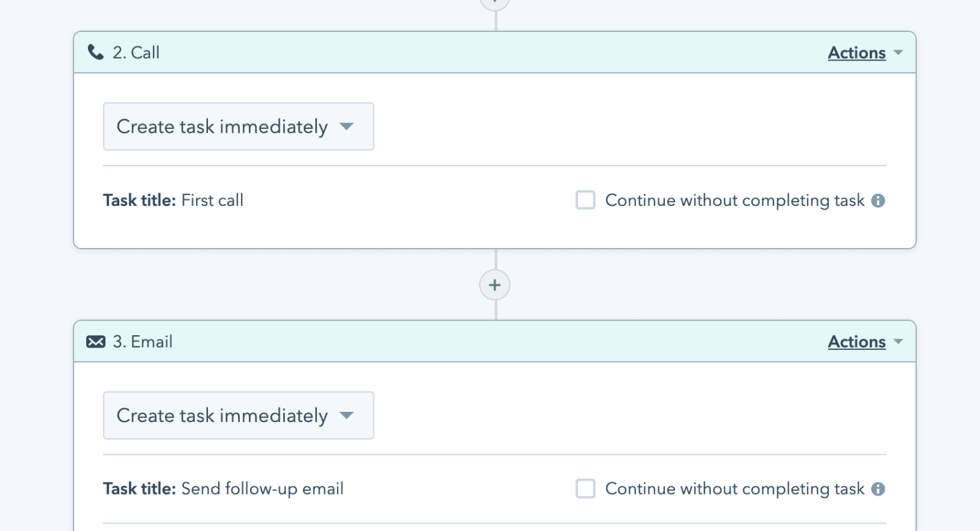Add a step between Call and Email
Viewport: 980px width, 531px height.
pyautogui.click(x=494, y=285)
